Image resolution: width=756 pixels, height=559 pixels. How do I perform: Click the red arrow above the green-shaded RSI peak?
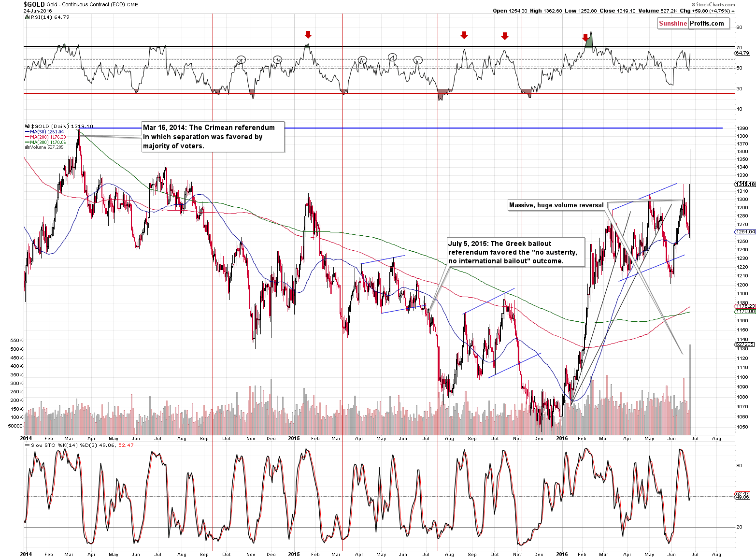pyautogui.click(x=585, y=37)
